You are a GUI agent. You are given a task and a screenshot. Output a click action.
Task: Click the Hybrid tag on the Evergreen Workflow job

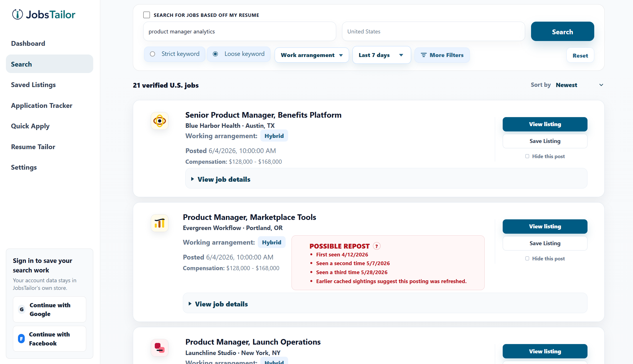[x=272, y=242]
